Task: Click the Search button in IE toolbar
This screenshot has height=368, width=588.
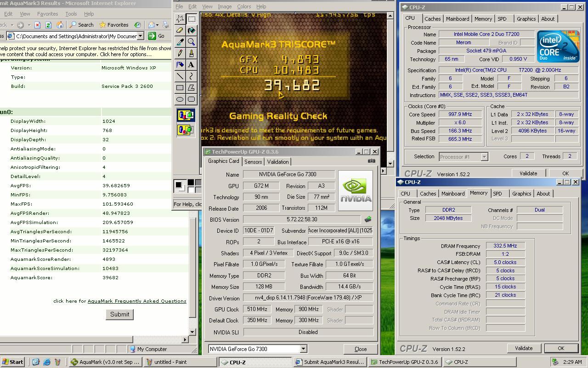Action: pyautogui.click(x=81, y=25)
